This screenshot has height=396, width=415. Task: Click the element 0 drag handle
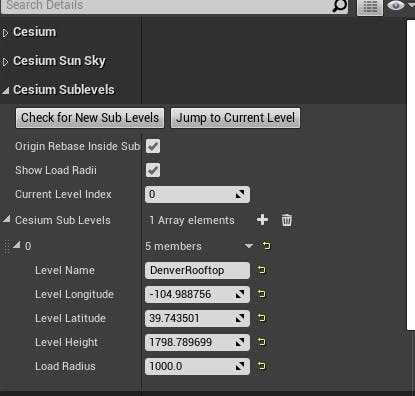[x=6, y=247]
